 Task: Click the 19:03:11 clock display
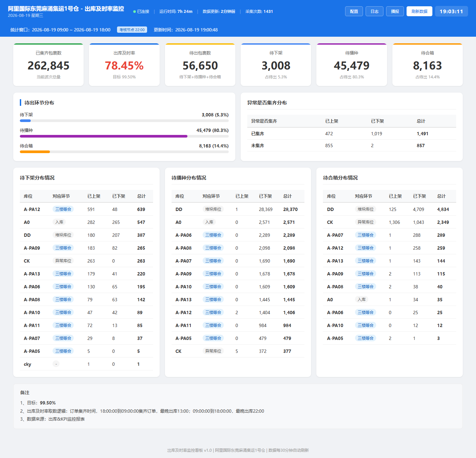pyautogui.click(x=452, y=11)
